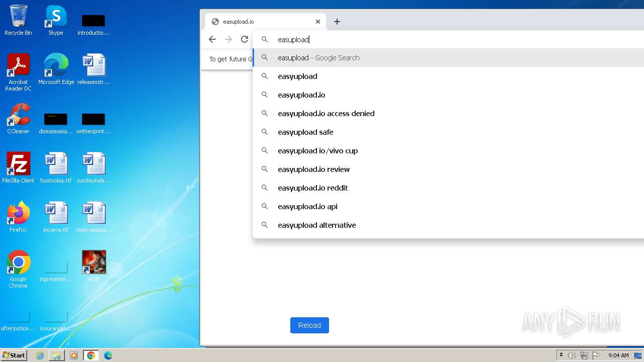The width and height of the screenshot is (644, 362).
Task: Open hostnokia.rtf document
Action: coord(56,167)
